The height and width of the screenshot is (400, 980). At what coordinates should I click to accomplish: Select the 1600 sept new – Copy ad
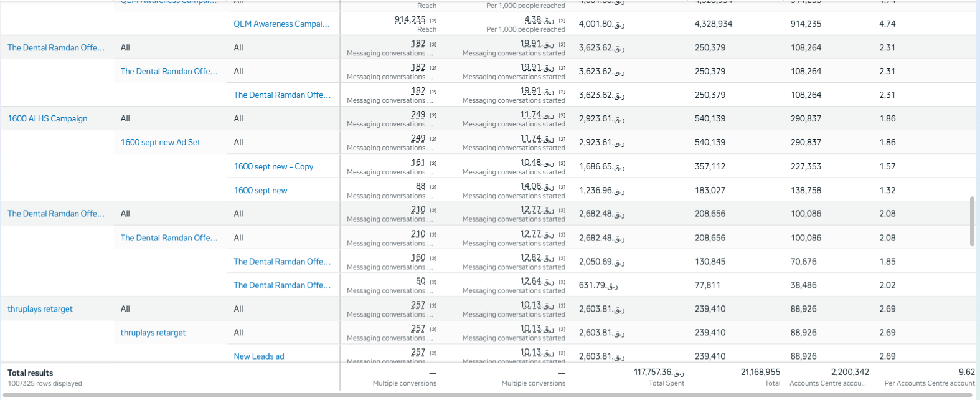pos(273,166)
